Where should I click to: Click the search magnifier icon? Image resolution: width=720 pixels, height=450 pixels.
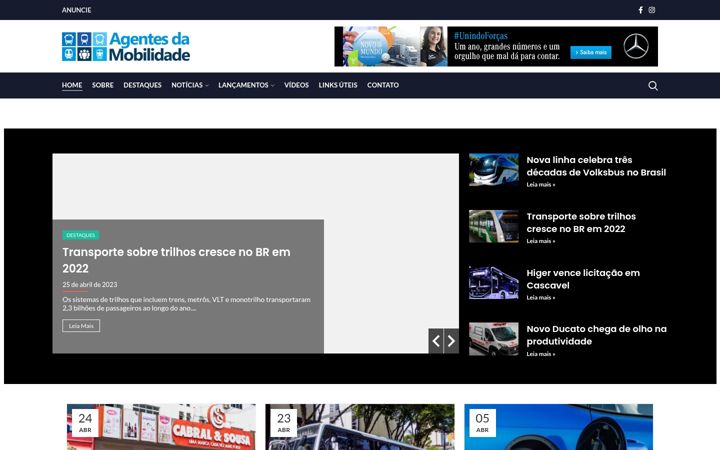[653, 85]
